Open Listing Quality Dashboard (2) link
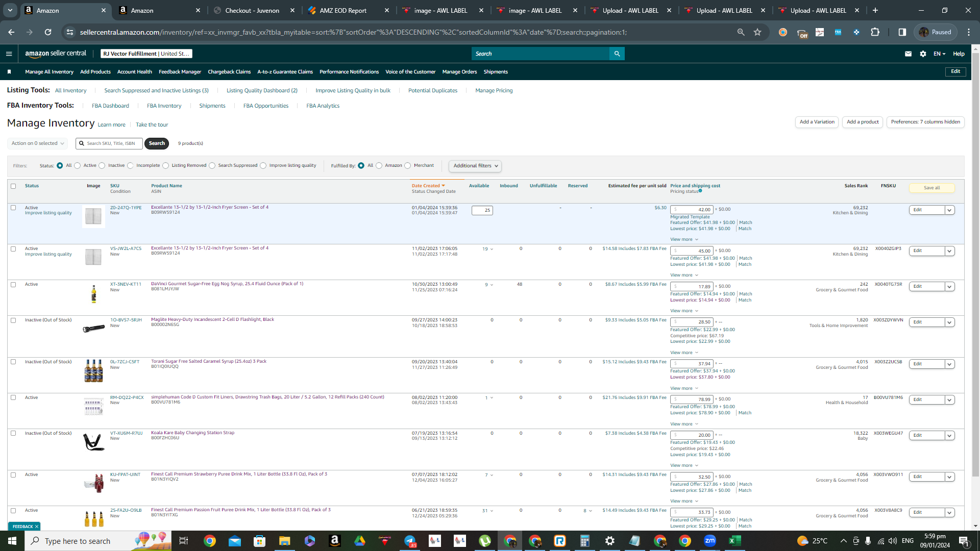Image resolution: width=980 pixels, height=551 pixels. coord(262,91)
